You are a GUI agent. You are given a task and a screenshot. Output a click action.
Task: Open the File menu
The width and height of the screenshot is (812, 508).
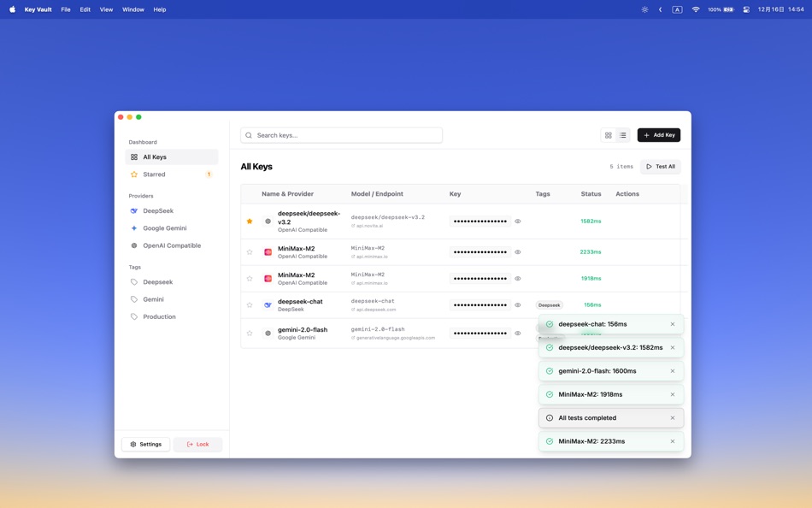(66, 9)
